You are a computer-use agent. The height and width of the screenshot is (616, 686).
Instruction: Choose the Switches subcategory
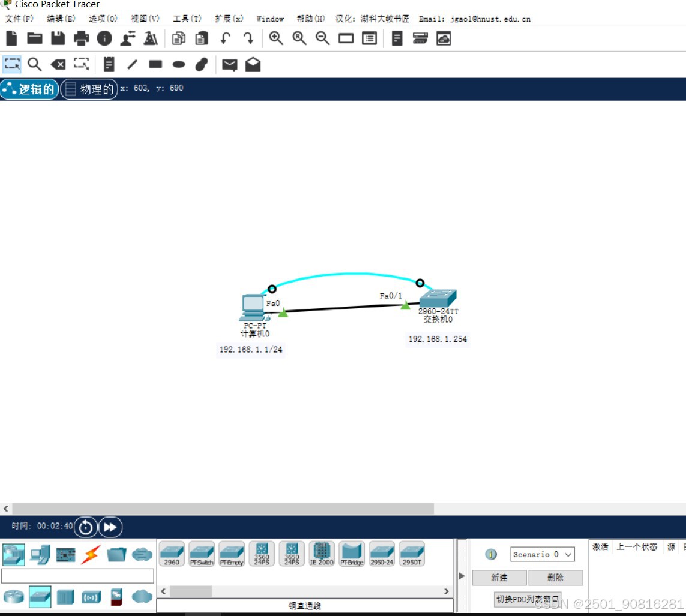pos(40,597)
